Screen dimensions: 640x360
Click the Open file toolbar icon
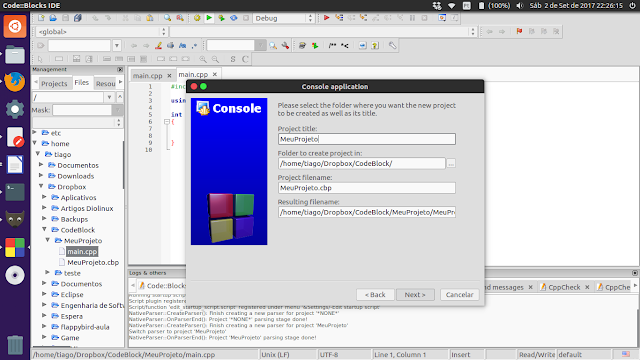coord(53,18)
